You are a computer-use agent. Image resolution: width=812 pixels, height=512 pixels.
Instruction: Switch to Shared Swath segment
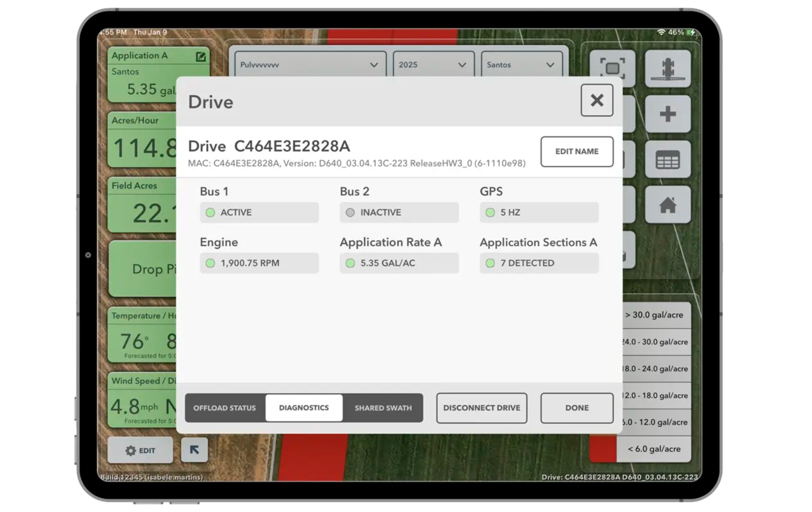pos(383,408)
